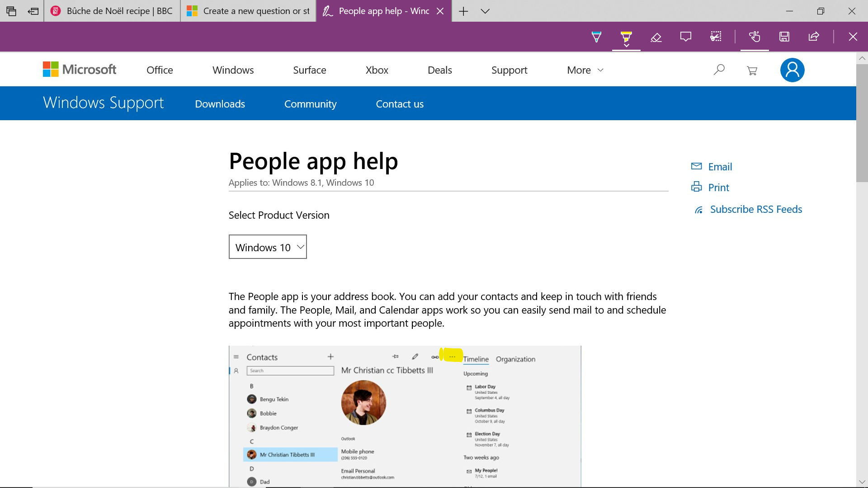The image size is (868, 488).
Task: Open highlighter options dropdown arrow
Action: point(626,45)
